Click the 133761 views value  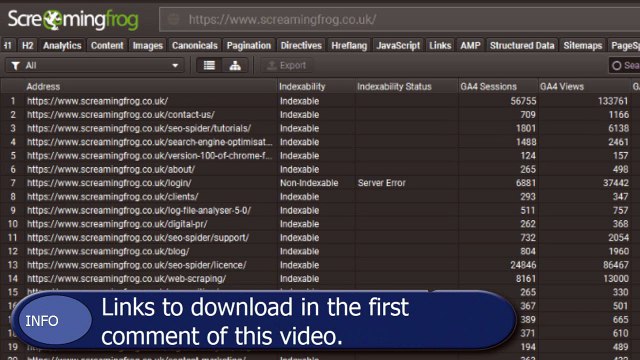click(613, 101)
